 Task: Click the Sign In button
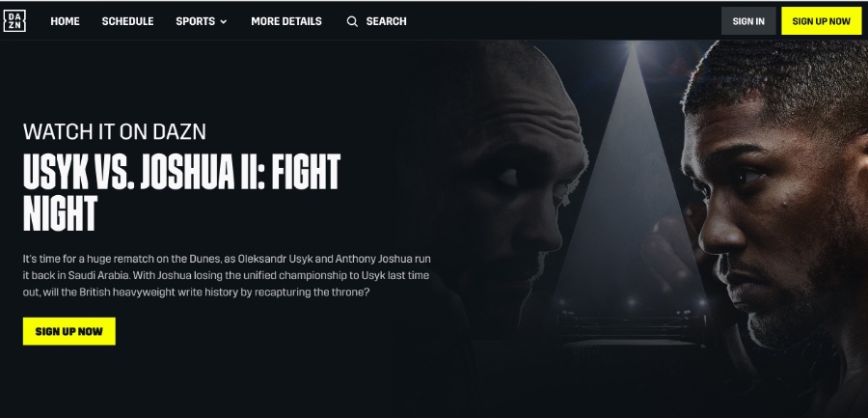point(748,21)
